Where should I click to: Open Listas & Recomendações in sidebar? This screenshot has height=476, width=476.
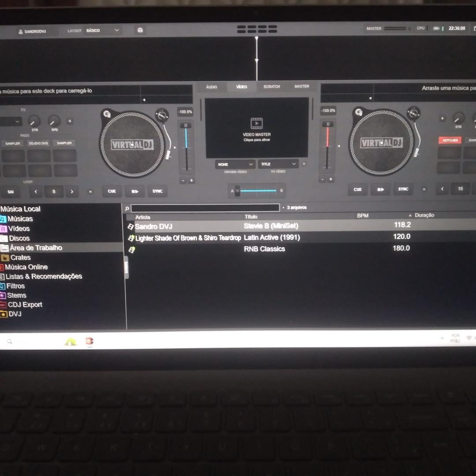coord(44,276)
